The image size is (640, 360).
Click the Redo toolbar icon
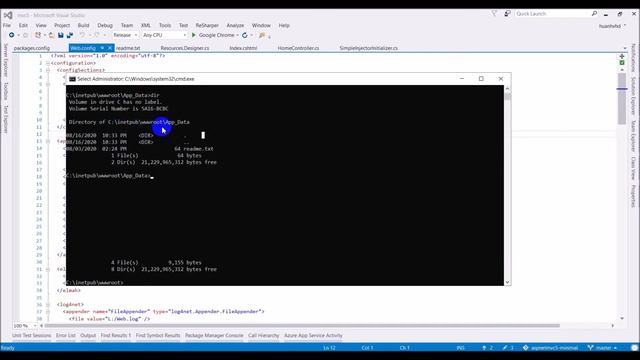click(97, 35)
